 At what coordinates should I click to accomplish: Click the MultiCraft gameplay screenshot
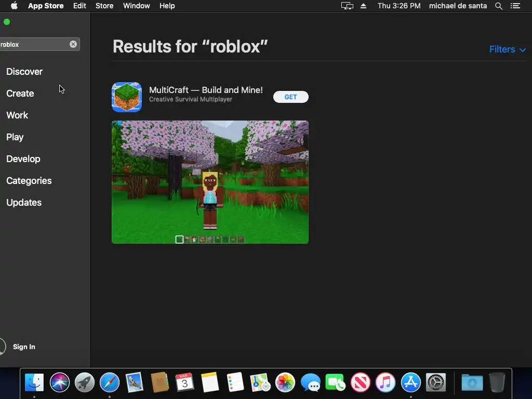click(x=210, y=182)
